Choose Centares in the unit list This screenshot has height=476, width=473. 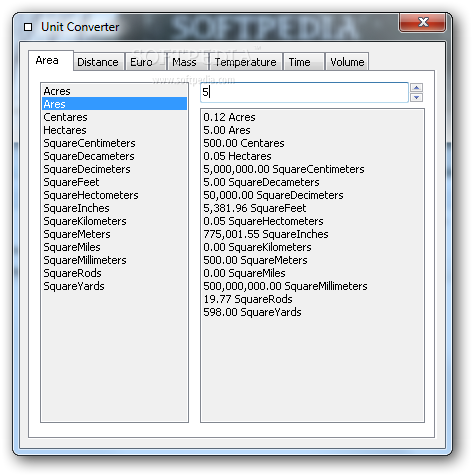(114, 117)
